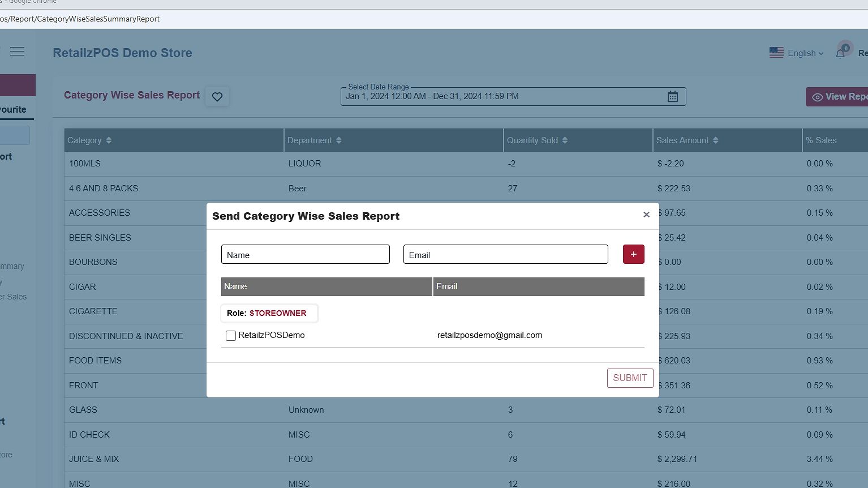This screenshot has width=868, height=488.
Task: Close the Send Category Wise Sales Report dialog
Action: point(646,215)
